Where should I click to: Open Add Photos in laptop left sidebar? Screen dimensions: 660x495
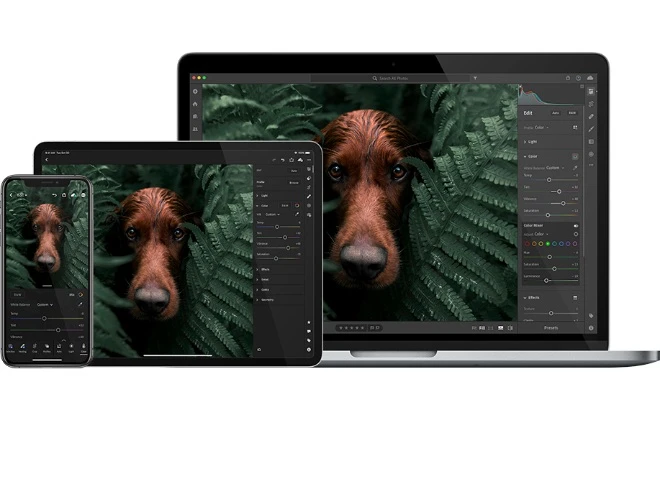[195, 91]
